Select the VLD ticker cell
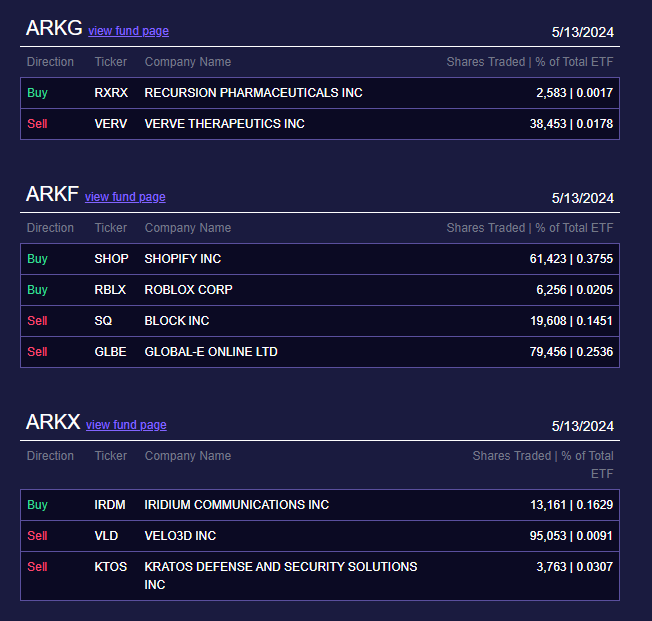This screenshot has width=652, height=621. click(106, 536)
